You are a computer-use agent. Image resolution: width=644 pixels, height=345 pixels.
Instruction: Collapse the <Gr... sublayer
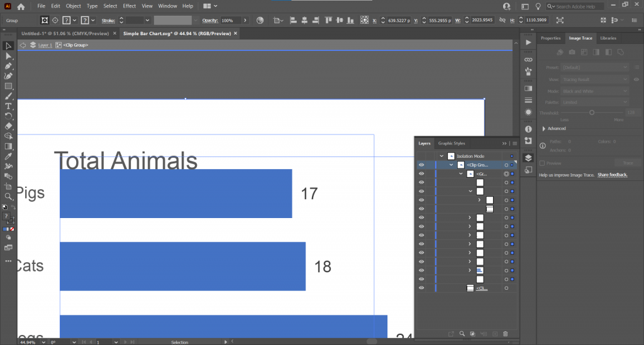(461, 174)
